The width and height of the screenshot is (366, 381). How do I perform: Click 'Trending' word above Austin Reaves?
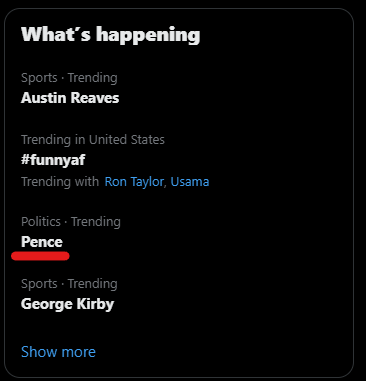pyautogui.click(x=93, y=78)
